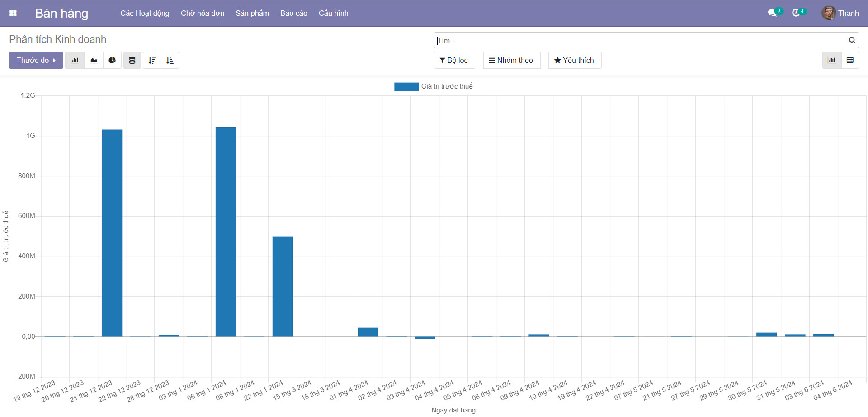Open the activities clock icon

click(x=796, y=13)
